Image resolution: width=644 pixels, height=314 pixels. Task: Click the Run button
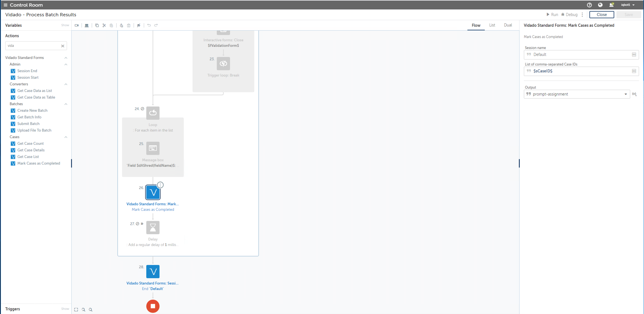[552, 15]
